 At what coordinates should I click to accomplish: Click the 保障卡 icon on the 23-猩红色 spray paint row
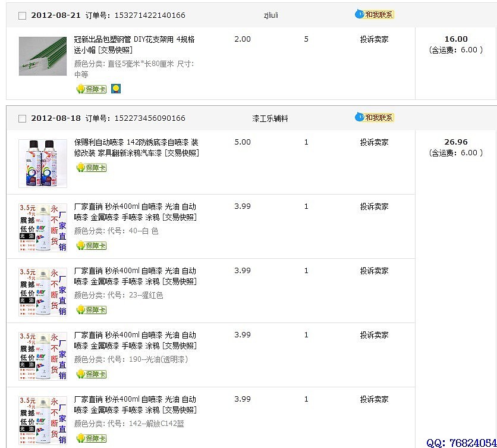click(x=90, y=310)
